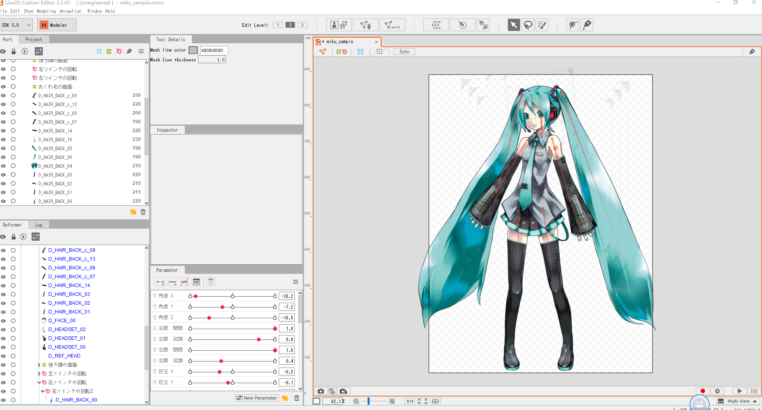Click the blue mesh display icon in the canvas toolbar
762x410 pixels.
361,51
